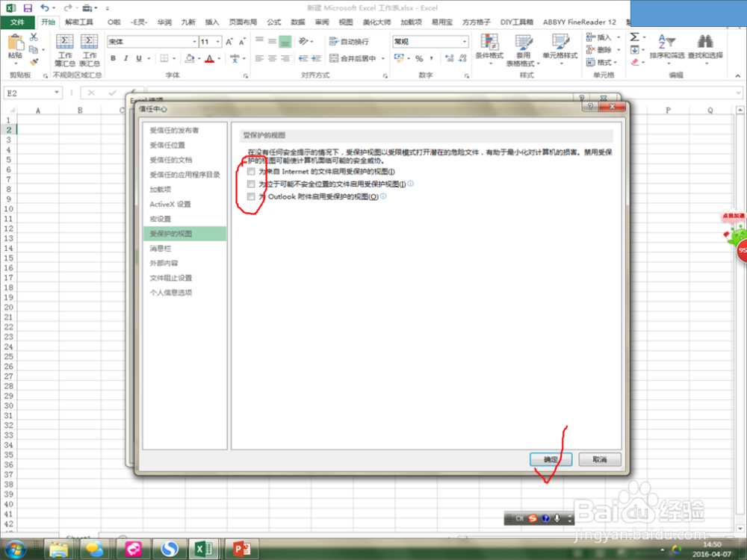This screenshot has width=747, height=560.
Task: Click the Merge and Center (合并后居中) button
Action: [353, 58]
